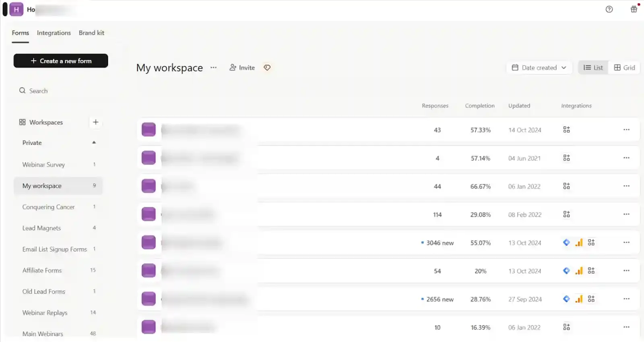Open form thumbnail in 43 responses row

point(149,130)
